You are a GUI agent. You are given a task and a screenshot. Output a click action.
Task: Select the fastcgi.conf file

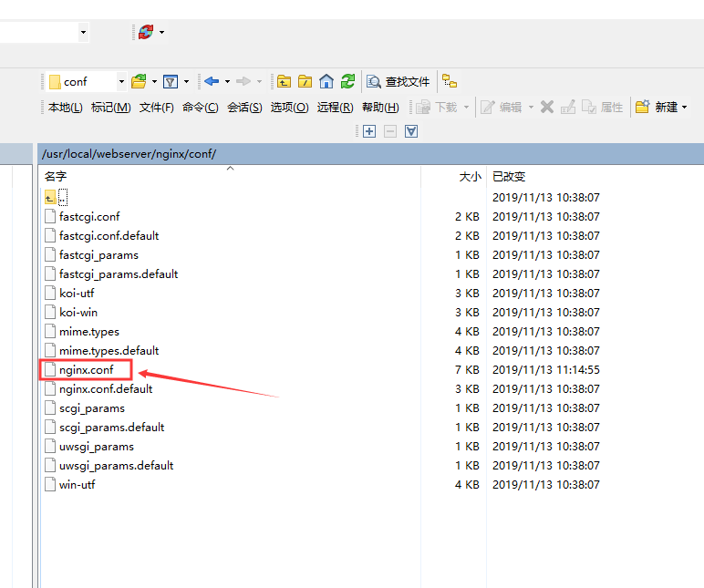(89, 217)
